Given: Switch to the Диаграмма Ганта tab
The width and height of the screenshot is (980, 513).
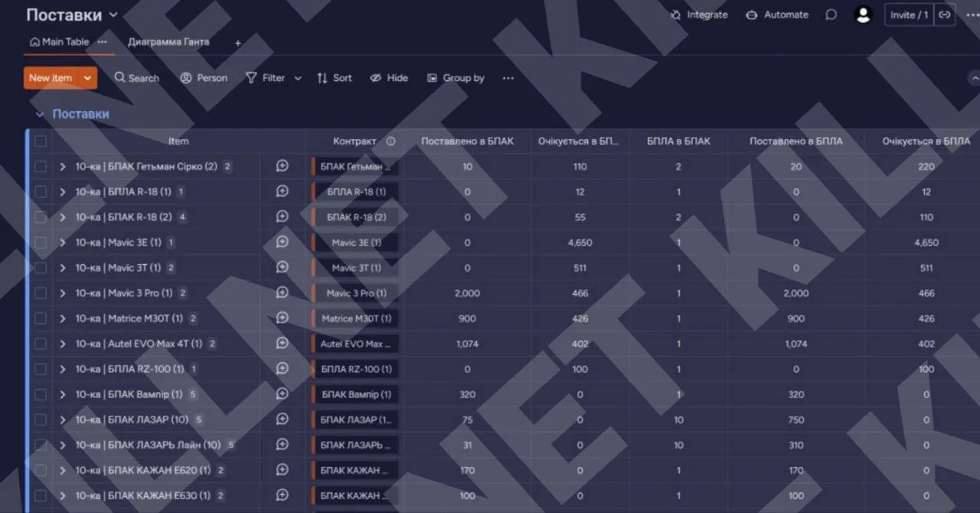Looking at the screenshot, I should (168, 42).
